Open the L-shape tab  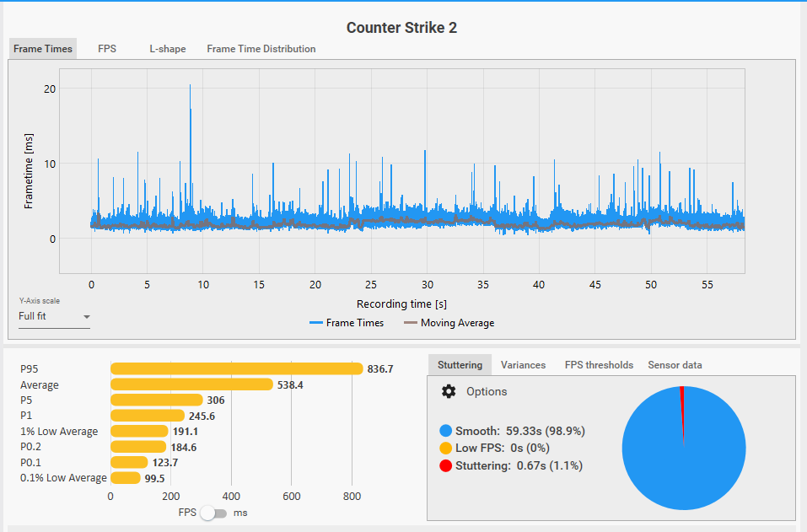(168, 49)
